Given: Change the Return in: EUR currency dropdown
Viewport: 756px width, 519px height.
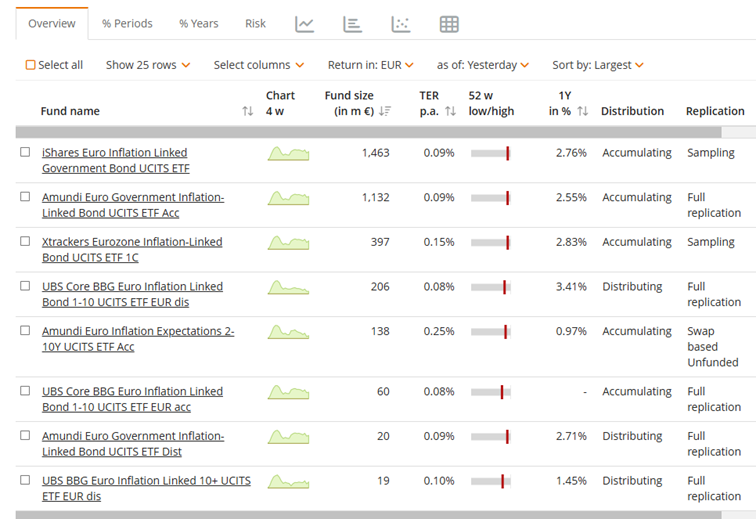Looking at the screenshot, I should pos(370,65).
